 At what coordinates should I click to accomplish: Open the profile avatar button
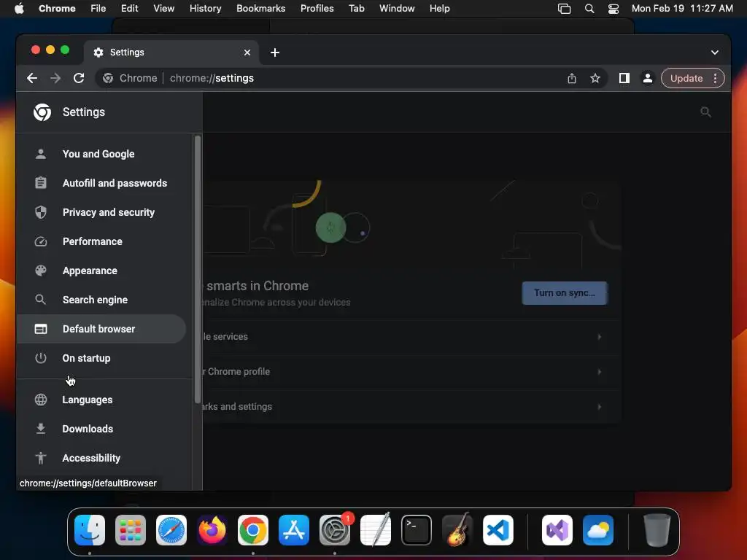coord(648,78)
